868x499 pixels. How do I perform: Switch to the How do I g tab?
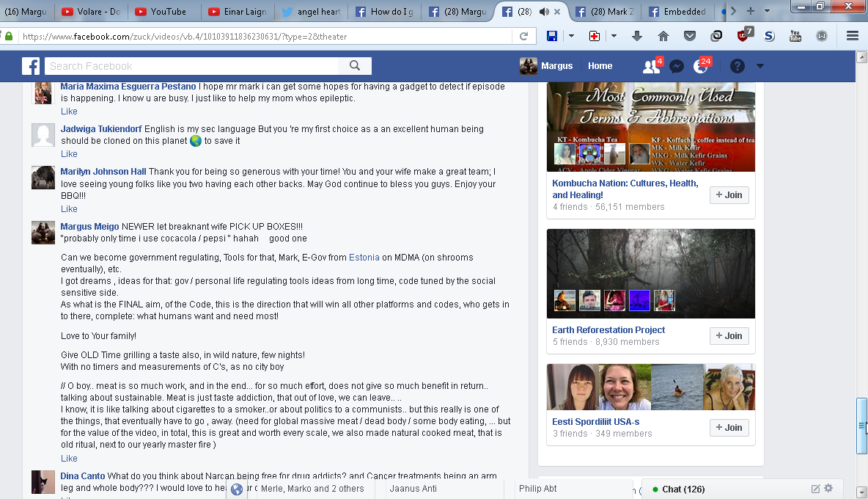[383, 11]
